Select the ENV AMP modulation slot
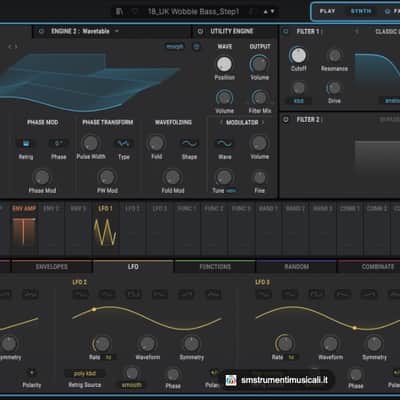 (24, 227)
